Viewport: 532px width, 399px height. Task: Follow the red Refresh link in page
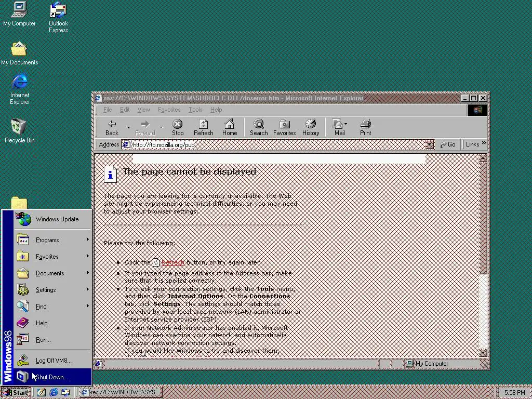172,262
